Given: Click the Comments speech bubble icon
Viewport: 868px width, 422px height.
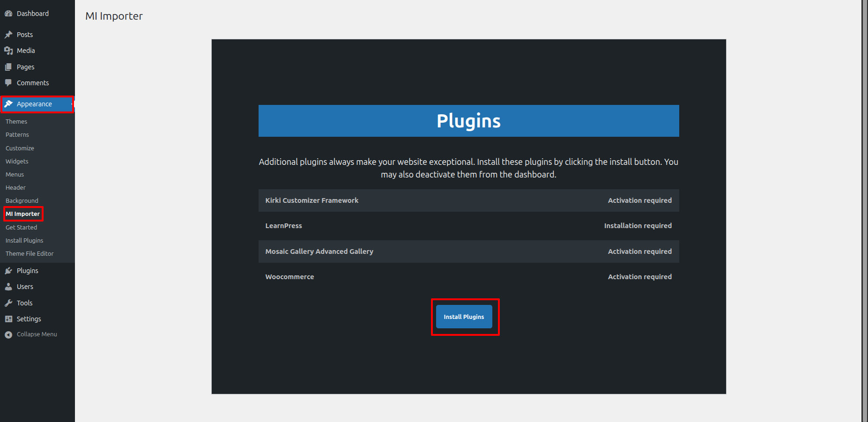Looking at the screenshot, I should click(8, 83).
